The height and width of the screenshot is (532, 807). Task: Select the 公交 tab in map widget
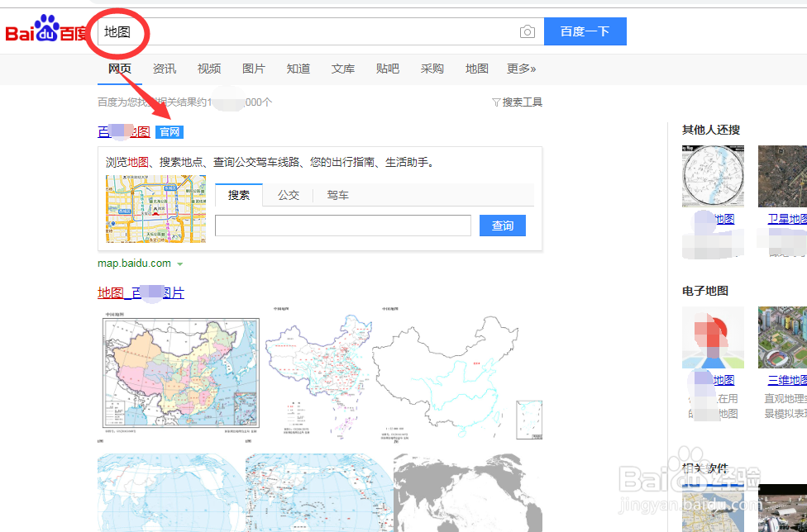289,195
